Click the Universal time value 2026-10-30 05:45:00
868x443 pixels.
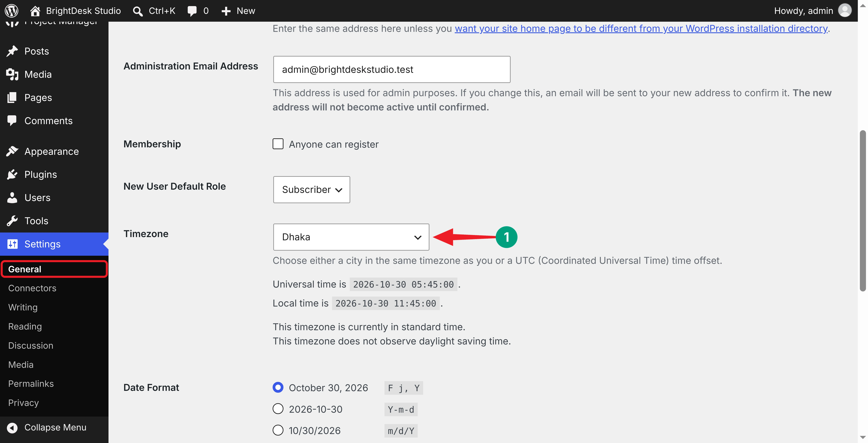coord(403,284)
